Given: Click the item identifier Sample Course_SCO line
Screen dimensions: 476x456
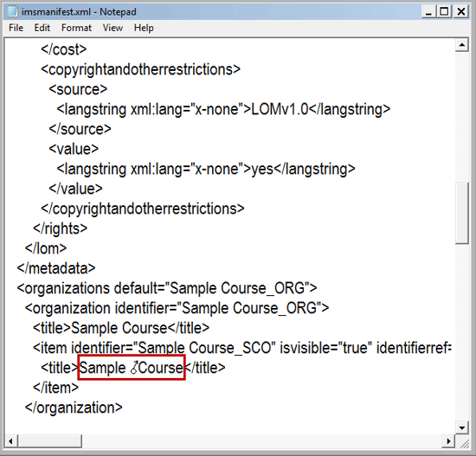Looking at the screenshot, I should click(x=242, y=348).
